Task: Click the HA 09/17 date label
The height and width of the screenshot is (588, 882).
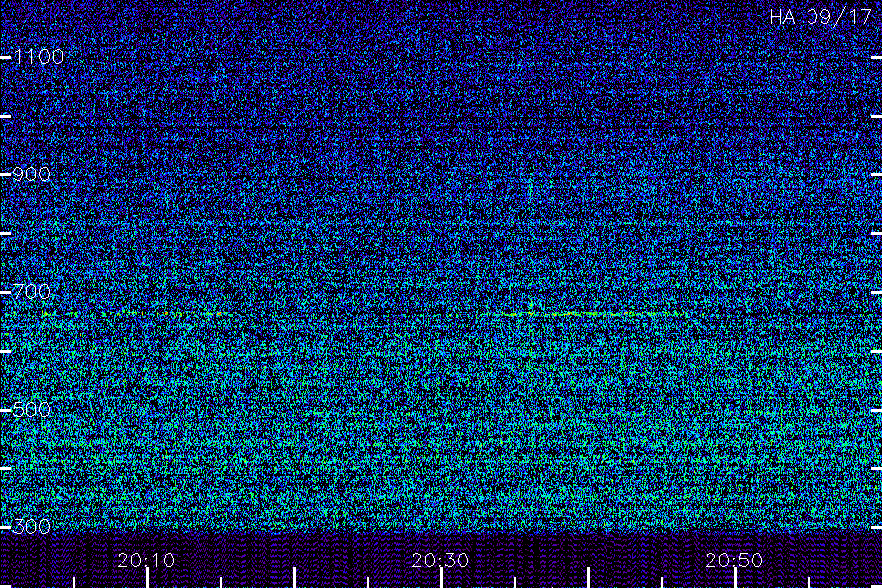Action: click(820, 17)
